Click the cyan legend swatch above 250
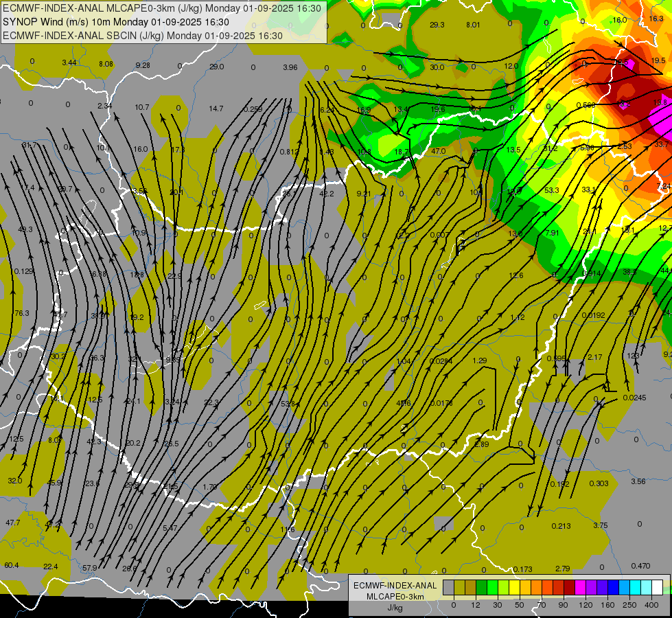 636,587
